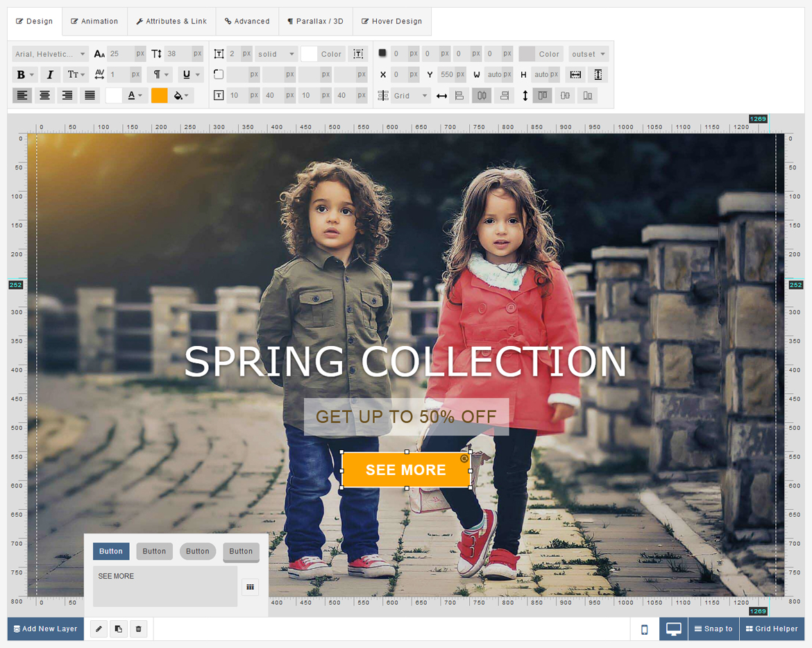Click the SEE MORE text input area
The width and height of the screenshot is (812, 648).
[x=165, y=586]
